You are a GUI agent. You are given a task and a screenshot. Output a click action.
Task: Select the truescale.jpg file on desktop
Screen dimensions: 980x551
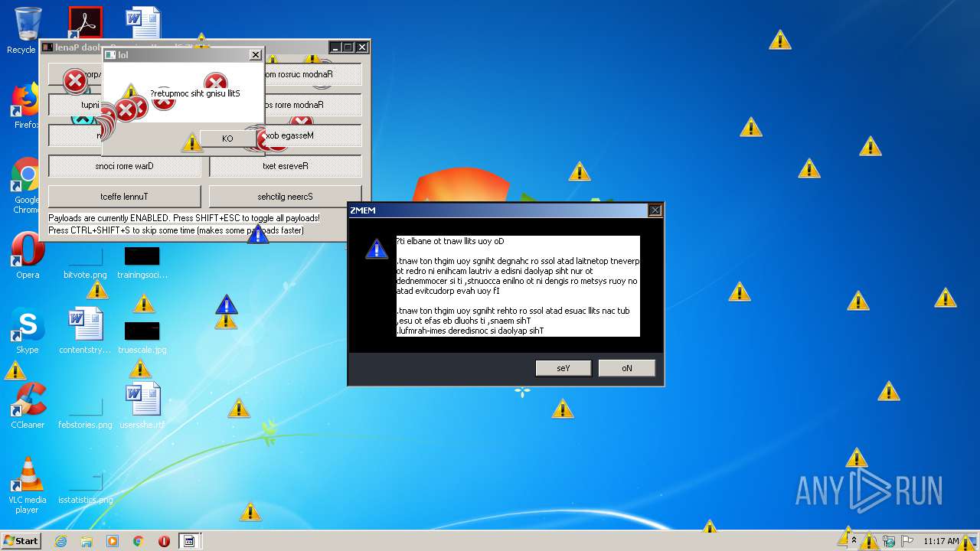(142, 337)
